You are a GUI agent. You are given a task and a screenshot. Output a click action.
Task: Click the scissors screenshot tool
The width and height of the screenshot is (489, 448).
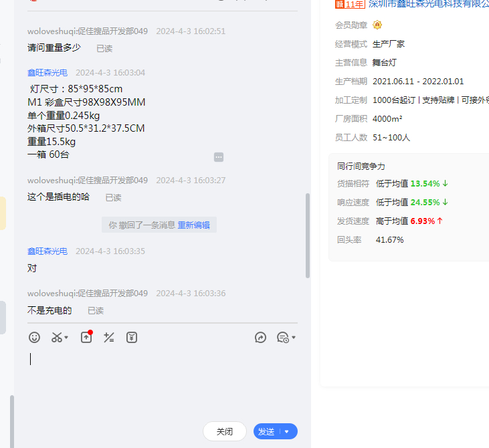coord(57,338)
